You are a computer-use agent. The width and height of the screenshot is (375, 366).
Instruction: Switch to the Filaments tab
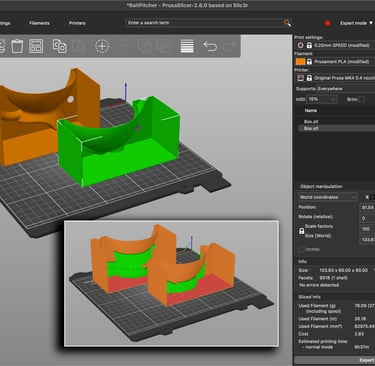[39, 23]
